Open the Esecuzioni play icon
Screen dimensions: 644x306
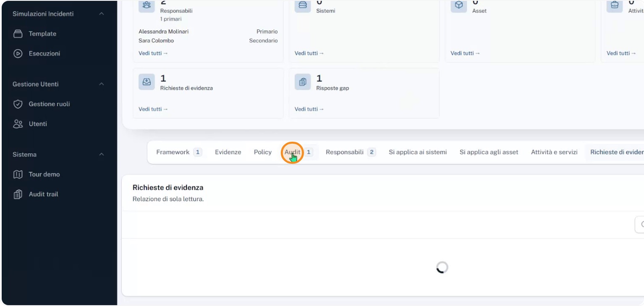click(18, 54)
